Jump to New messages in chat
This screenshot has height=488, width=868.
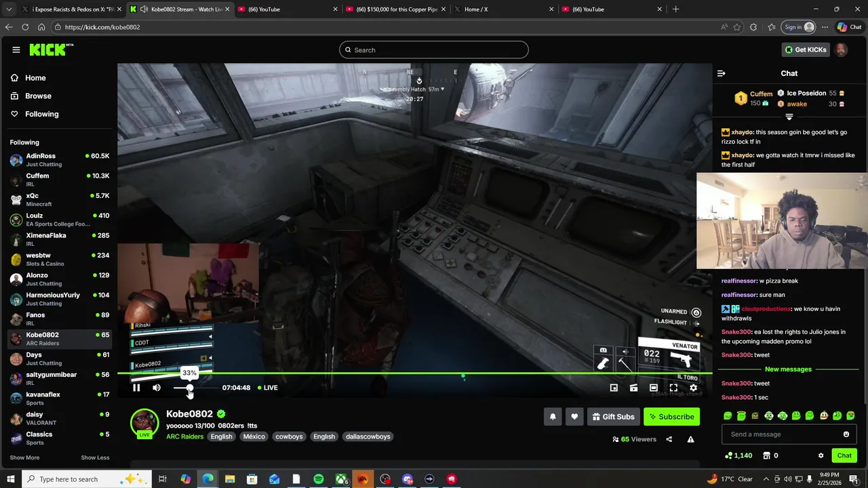(788, 369)
